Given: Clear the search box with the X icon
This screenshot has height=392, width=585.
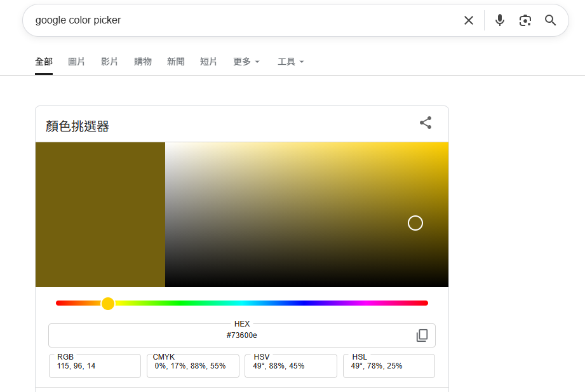Looking at the screenshot, I should coord(469,20).
